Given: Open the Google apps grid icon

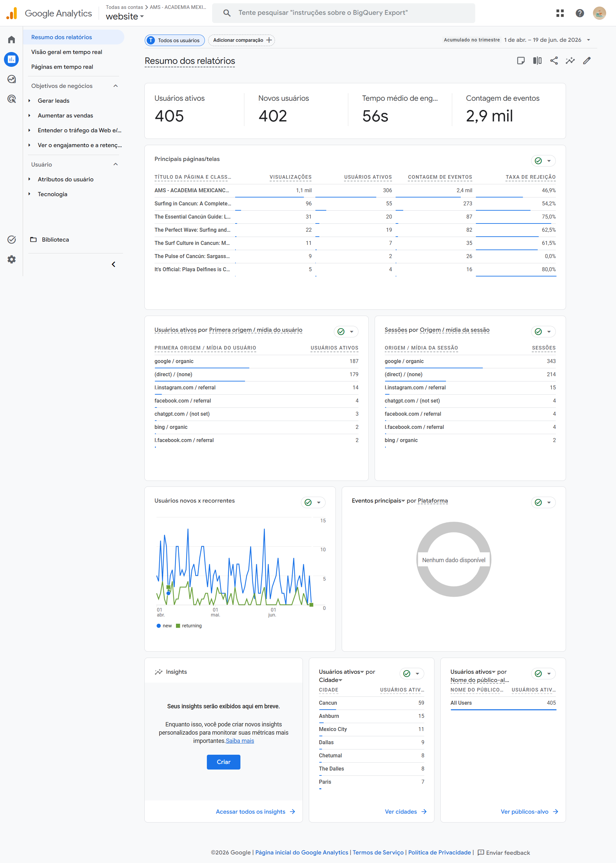Looking at the screenshot, I should pyautogui.click(x=560, y=13).
